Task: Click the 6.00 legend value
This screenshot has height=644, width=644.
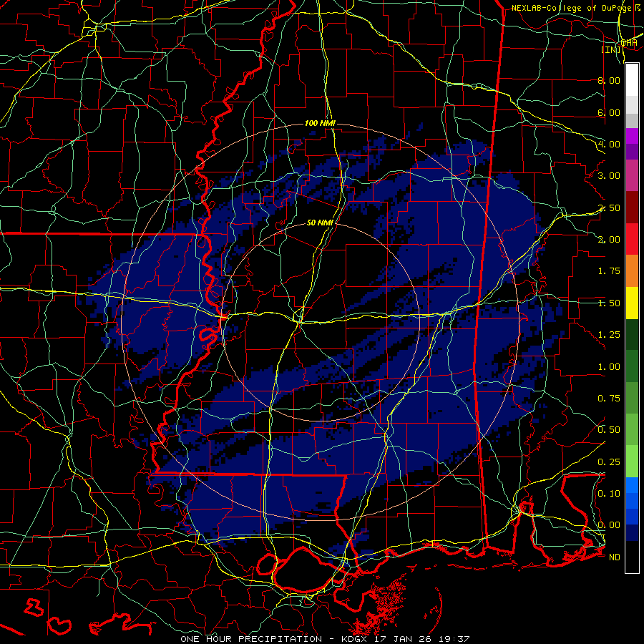Action: point(609,112)
